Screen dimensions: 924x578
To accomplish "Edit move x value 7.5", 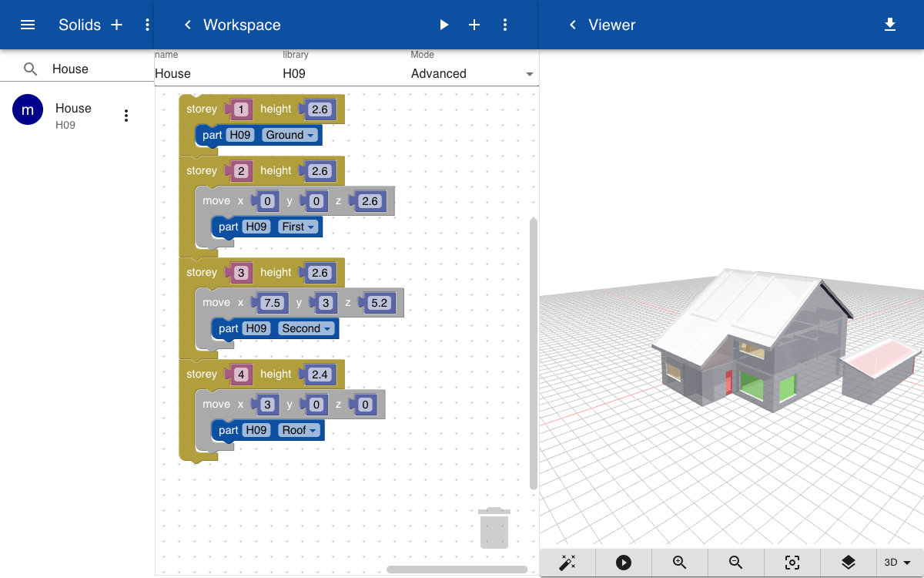I will 272,303.
